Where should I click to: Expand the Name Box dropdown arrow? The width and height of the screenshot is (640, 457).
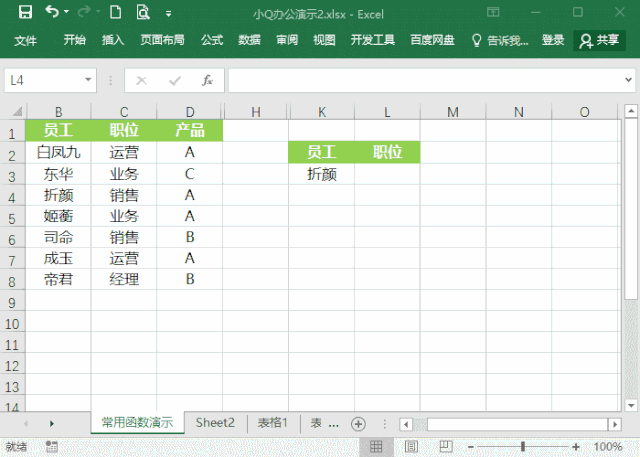tap(88, 80)
